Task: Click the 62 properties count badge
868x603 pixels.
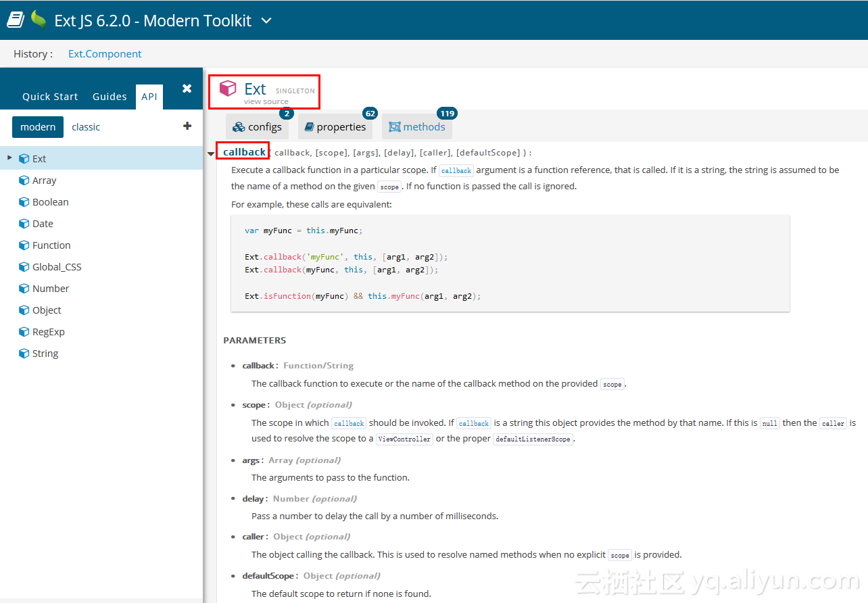Action: click(370, 114)
